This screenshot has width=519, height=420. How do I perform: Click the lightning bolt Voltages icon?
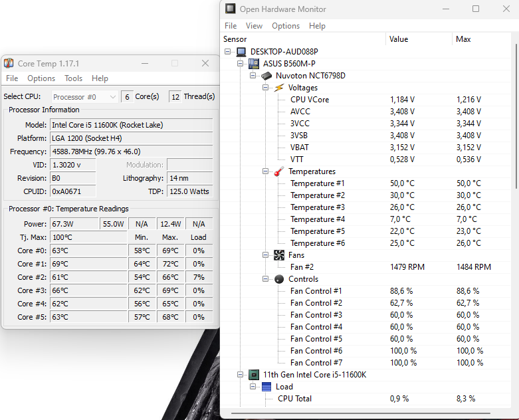point(279,87)
